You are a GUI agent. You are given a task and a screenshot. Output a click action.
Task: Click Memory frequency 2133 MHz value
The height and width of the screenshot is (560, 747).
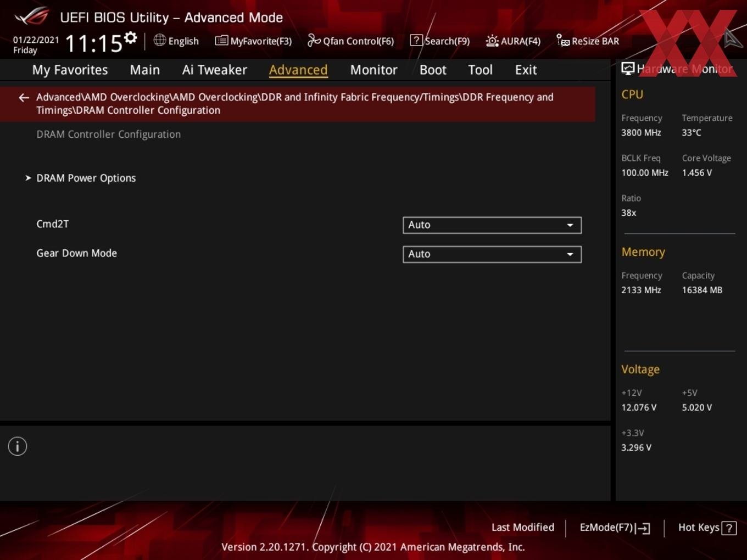[x=641, y=290]
